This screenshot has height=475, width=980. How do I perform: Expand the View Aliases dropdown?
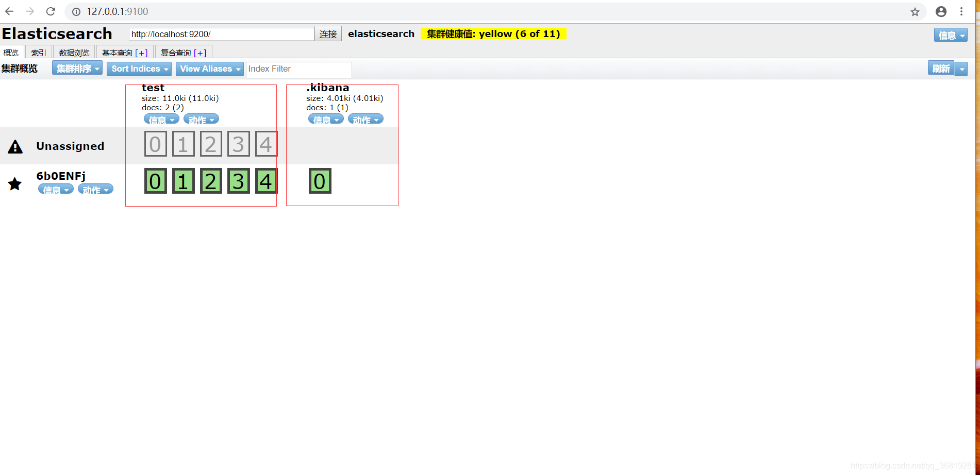[209, 69]
